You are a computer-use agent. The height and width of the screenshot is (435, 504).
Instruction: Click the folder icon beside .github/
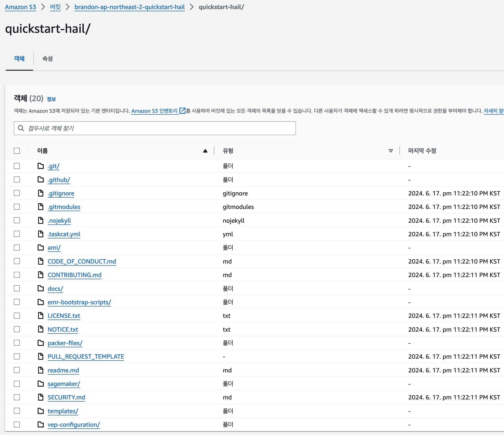point(41,179)
